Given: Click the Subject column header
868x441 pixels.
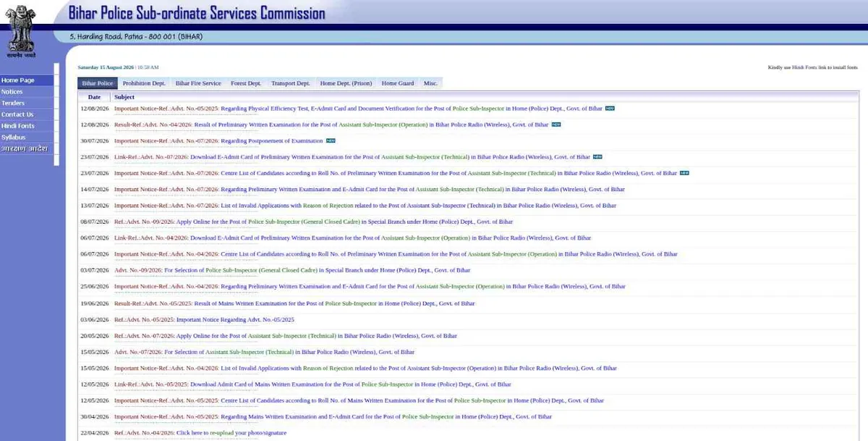Looking at the screenshot, I should [x=124, y=97].
